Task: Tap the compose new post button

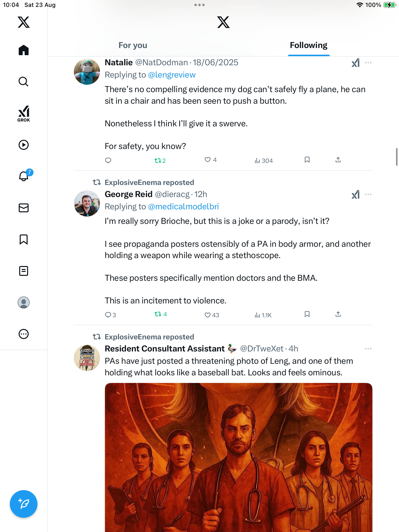Action: click(24, 504)
